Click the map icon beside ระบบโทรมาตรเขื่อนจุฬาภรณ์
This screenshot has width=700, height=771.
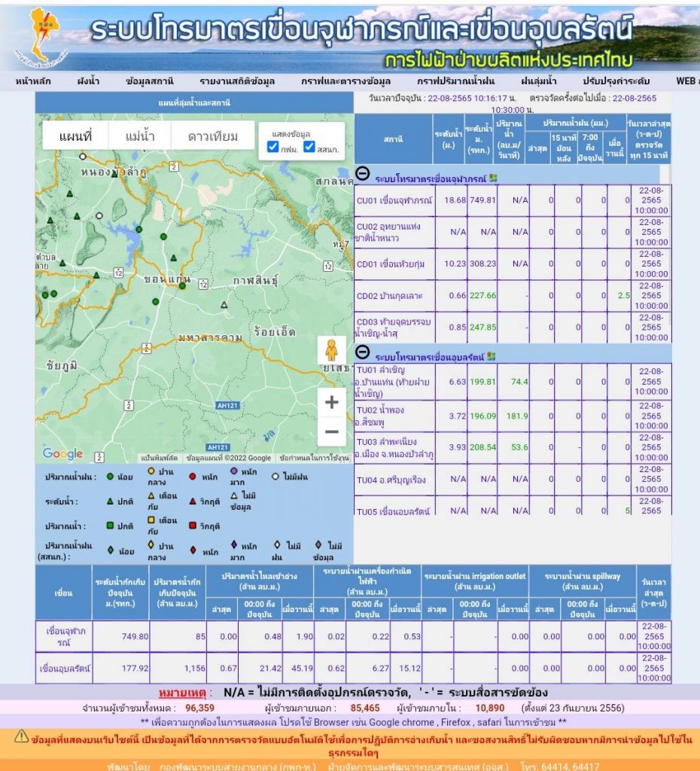[492, 178]
